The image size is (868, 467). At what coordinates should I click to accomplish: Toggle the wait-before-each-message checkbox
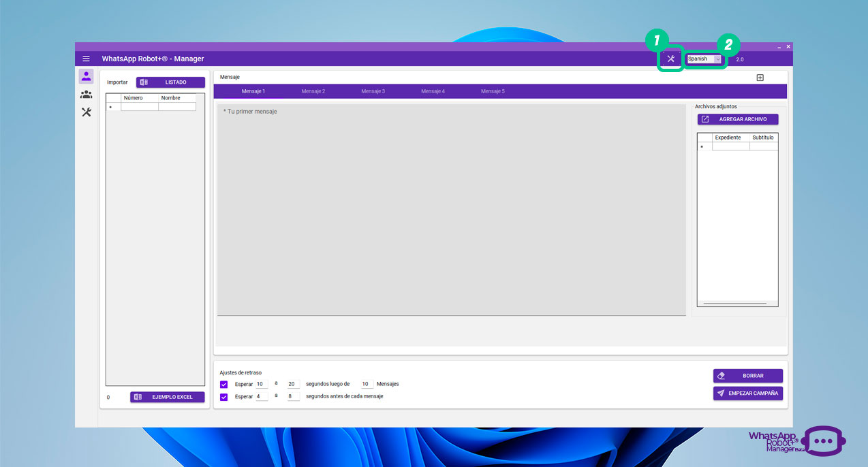pyautogui.click(x=224, y=397)
